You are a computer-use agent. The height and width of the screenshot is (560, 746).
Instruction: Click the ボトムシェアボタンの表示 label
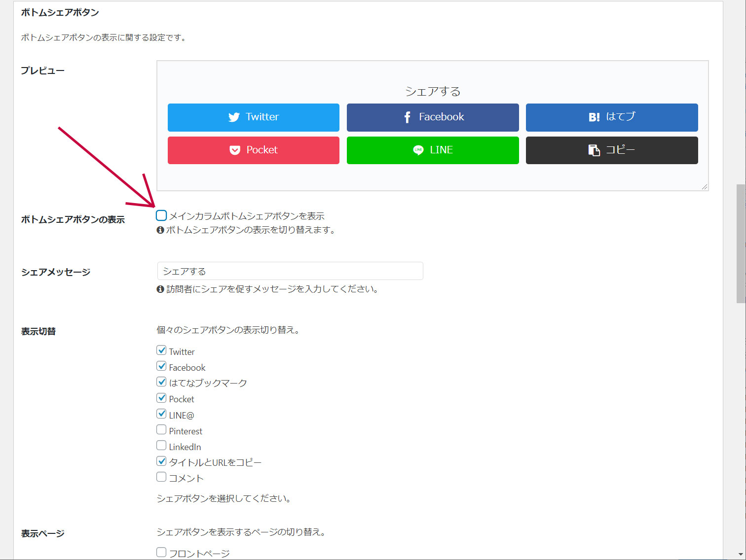73,220
